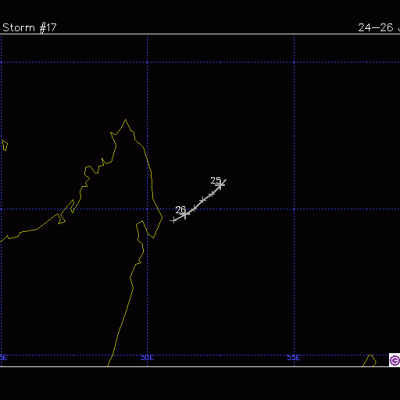Select the track point labeled 25

coord(220,185)
